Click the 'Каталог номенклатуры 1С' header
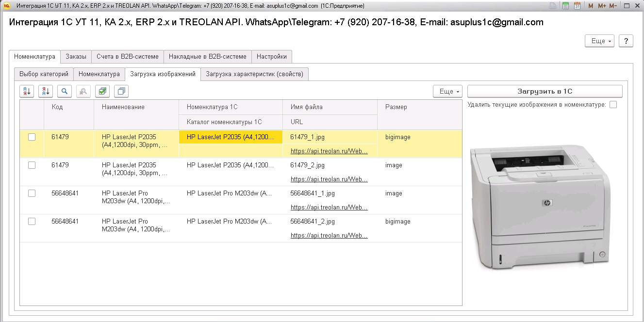The height and width of the screenshot is (322, 644). pos(231,122)
